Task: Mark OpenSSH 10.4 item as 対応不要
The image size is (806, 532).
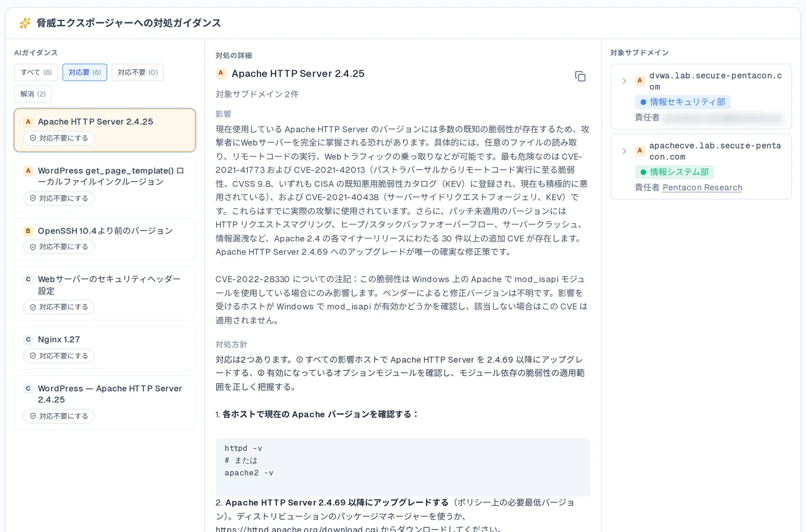Action: (59, 247)
